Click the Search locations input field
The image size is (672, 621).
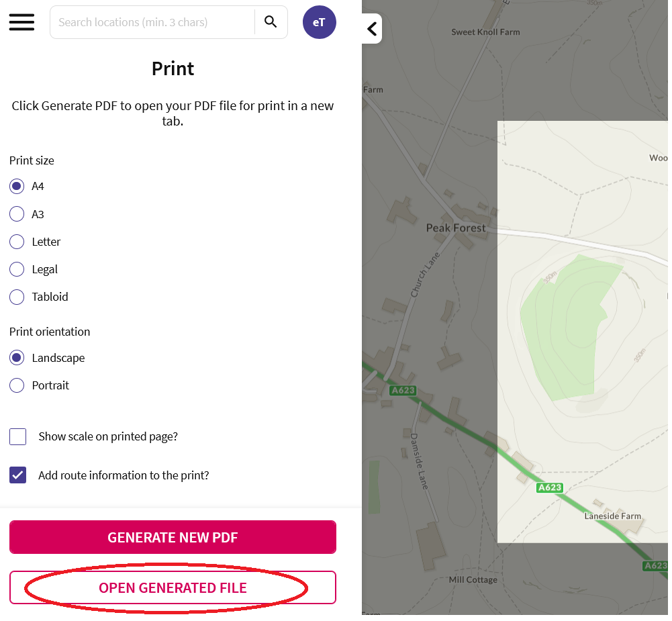tap(151, 21)
